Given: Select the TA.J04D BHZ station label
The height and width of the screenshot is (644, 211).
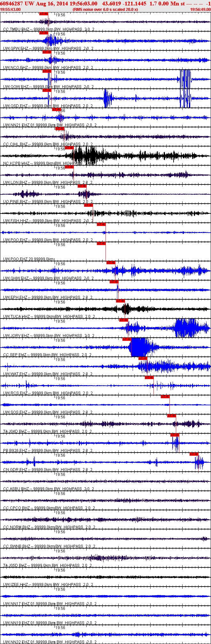Looking at the screenshot, I should (x=48, y=431).
